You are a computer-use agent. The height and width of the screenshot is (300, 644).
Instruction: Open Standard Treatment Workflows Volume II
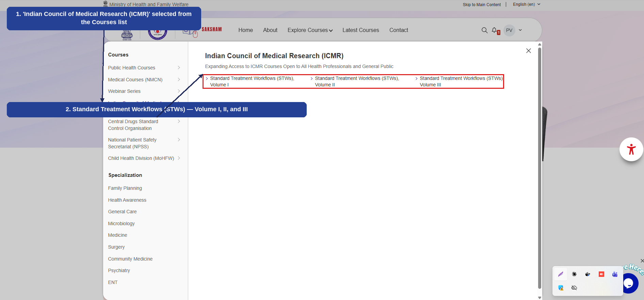pos(357,82)
